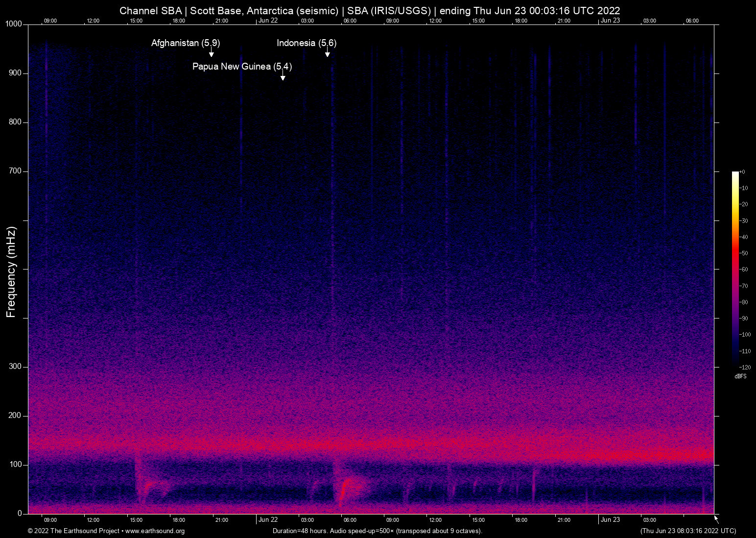Click the -50 tick on the color scale
Viewport: 756px width, 538px height.
click(744, 253)
